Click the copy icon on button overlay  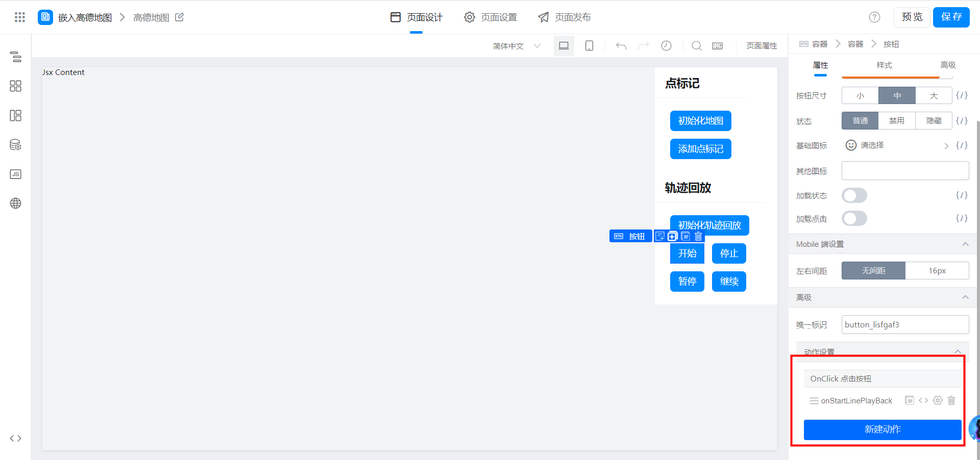[x=685, y=236]
